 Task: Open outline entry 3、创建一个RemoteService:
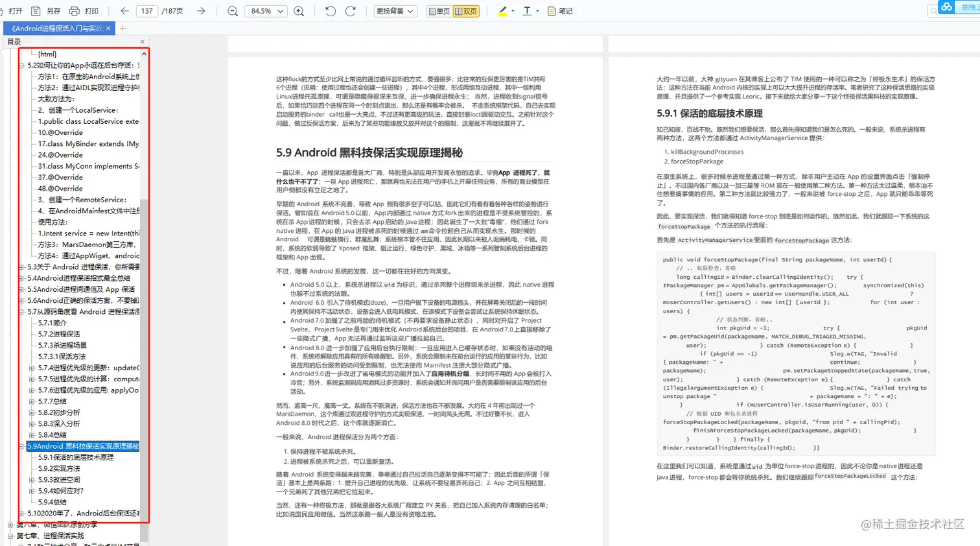point(82,200)
